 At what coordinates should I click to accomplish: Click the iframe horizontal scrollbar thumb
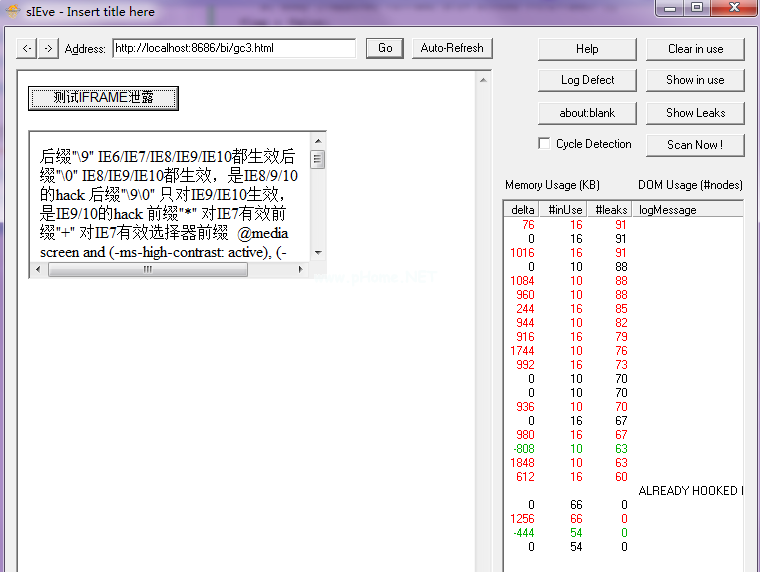[x=147, y=270]
